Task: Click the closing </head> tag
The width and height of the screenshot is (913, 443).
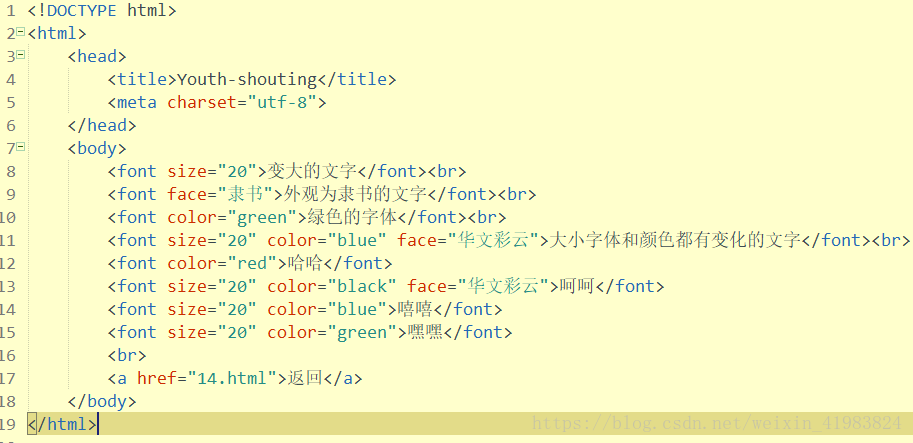Action: coord(102,126)
